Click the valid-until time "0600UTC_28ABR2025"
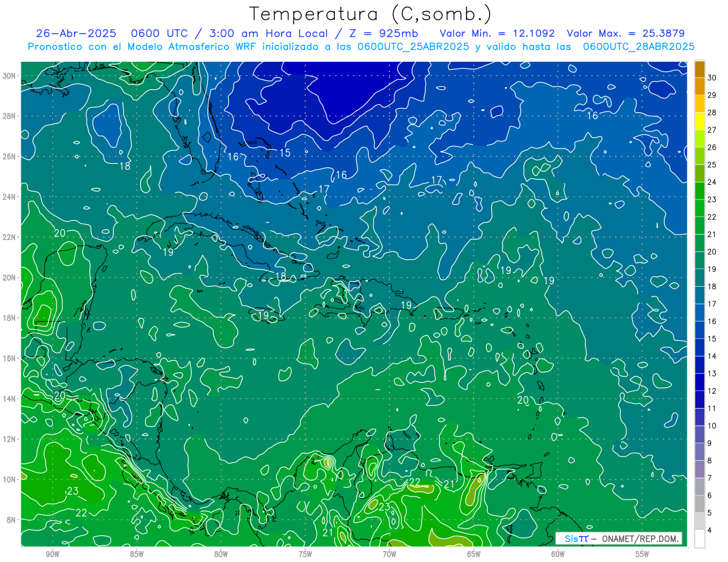 click(x=638, y=46)
